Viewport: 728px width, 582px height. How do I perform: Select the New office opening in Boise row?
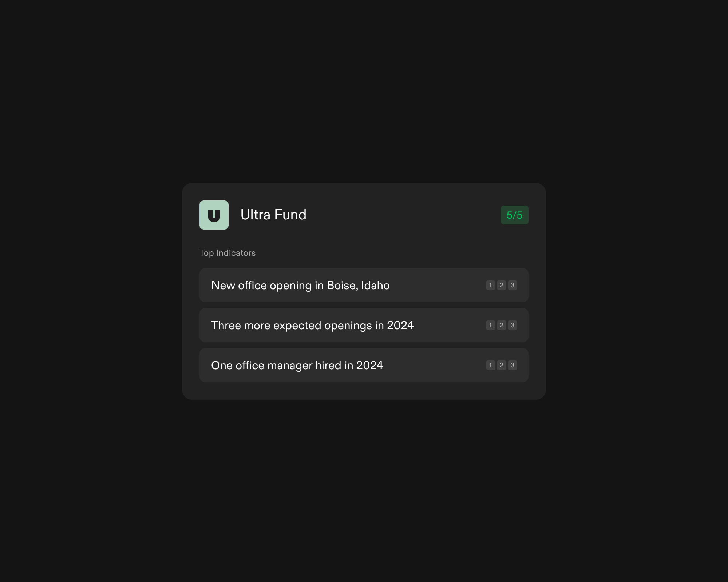click(437, 285)
